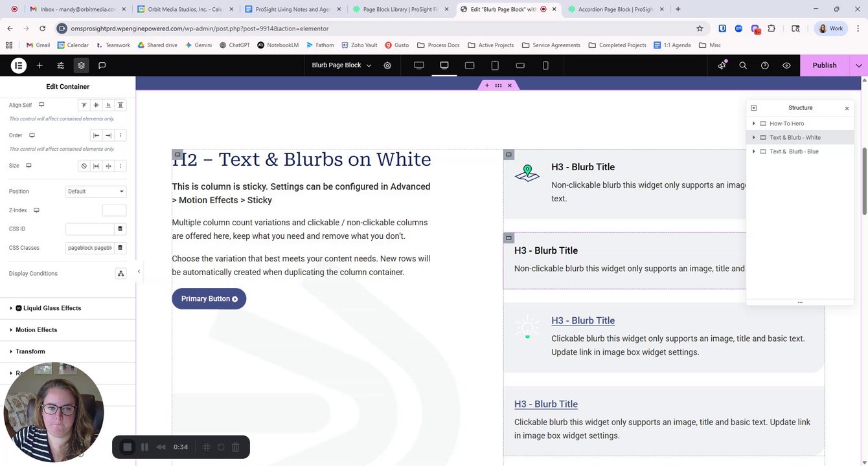Click first underlined H3 - Blurb Title link
Screen dimensions: 868x466
583,320
